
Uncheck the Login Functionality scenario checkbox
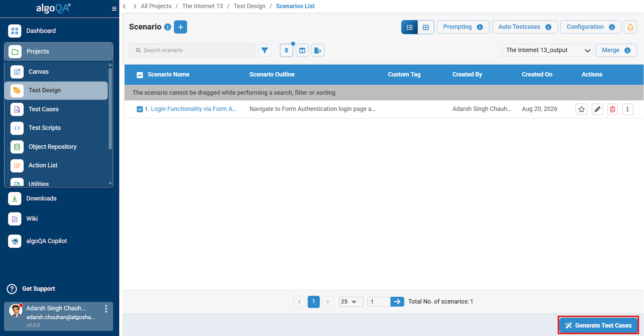tap(140, 109)
